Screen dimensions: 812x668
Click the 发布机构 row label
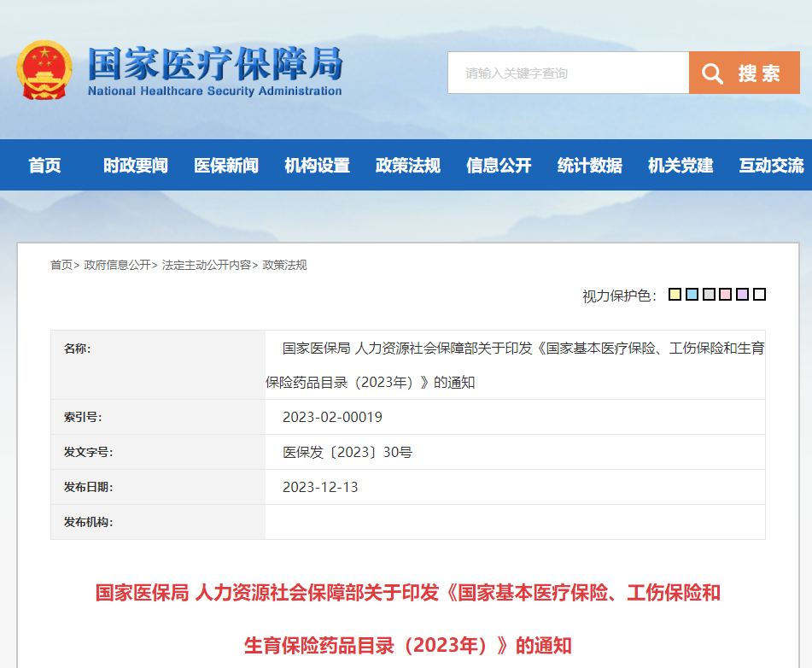(89, 522)
